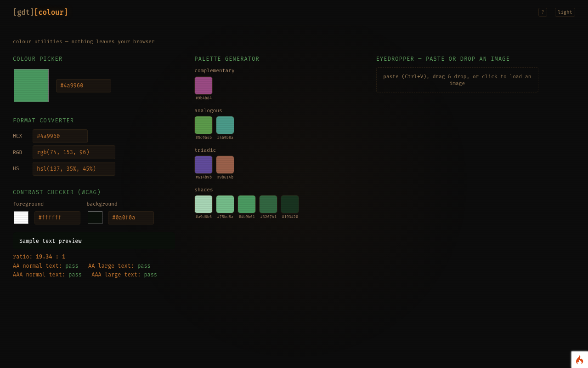The image size is (588, 368).
Task: Click the foreground label
Action: [x=28, y=204]
